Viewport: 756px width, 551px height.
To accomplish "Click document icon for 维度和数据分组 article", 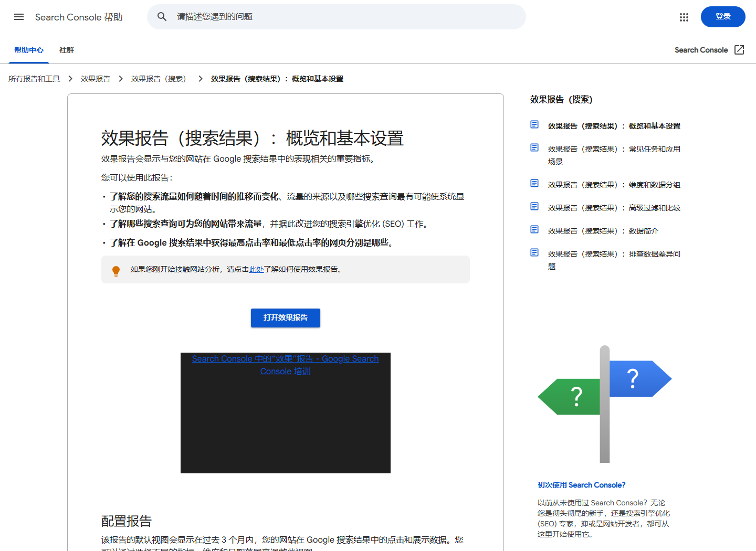I will (534, 183).
